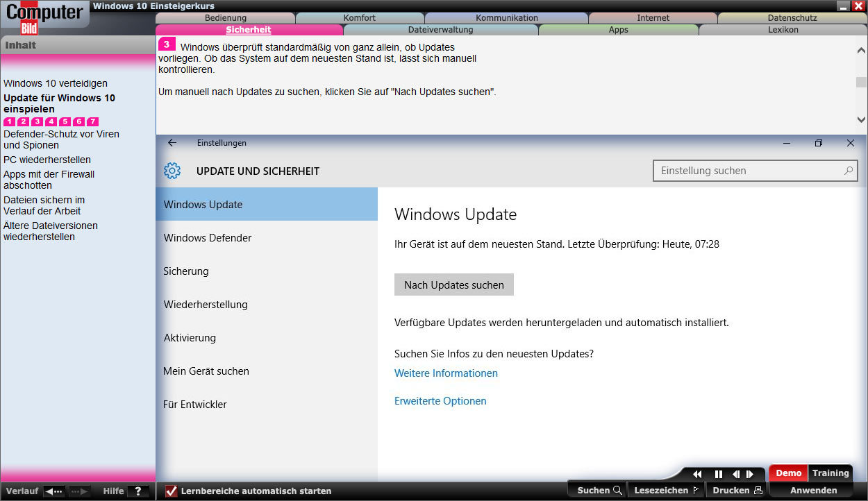Open the Update für Windows 10 einspielen chapter
Viewport: 868px width, 501px height.
59,103
